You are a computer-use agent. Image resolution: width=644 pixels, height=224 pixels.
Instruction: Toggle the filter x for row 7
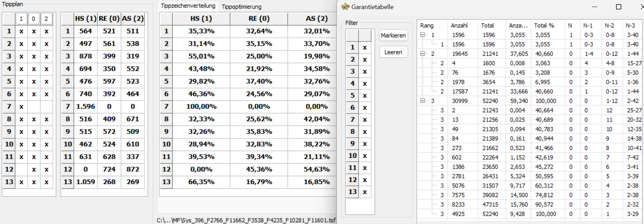pyautogui.click(x=365, y=120)
